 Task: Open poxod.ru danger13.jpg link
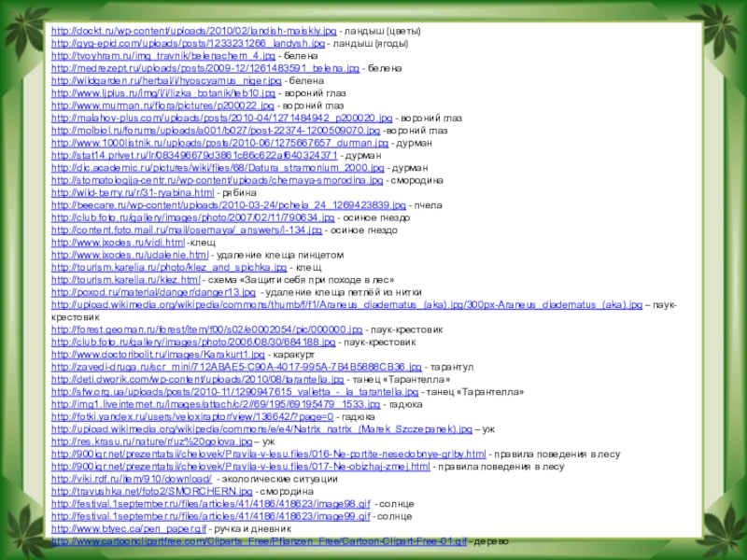pyautogui.click(x=153, y=292)
